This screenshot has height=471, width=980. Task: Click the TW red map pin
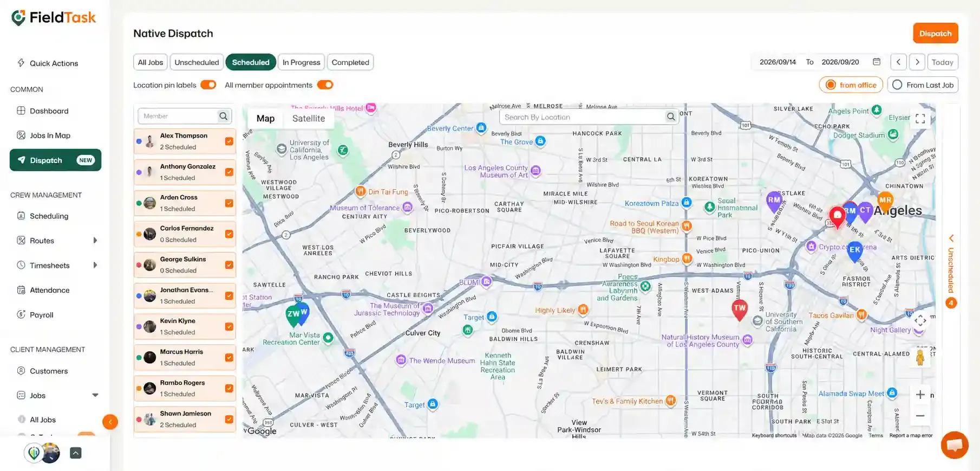(740, 309)
